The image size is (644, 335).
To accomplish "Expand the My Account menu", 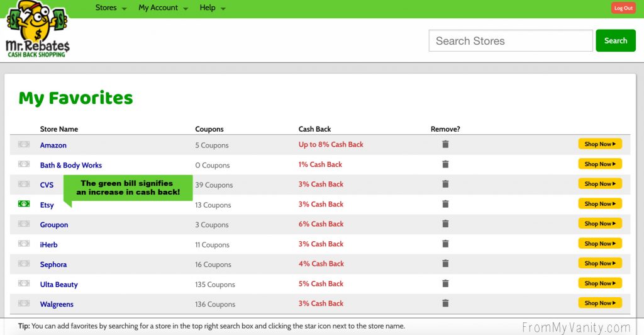I will pyautogui.click(x=163, y=8).
